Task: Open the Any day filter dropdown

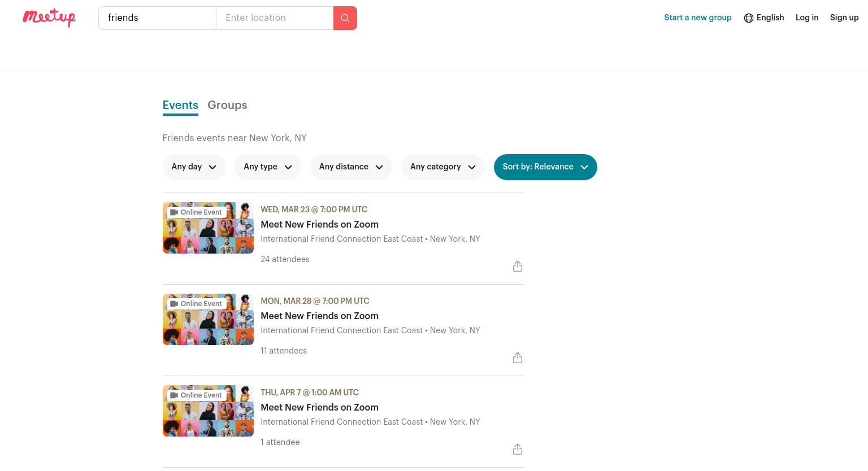Action: (x=194, y=167)
